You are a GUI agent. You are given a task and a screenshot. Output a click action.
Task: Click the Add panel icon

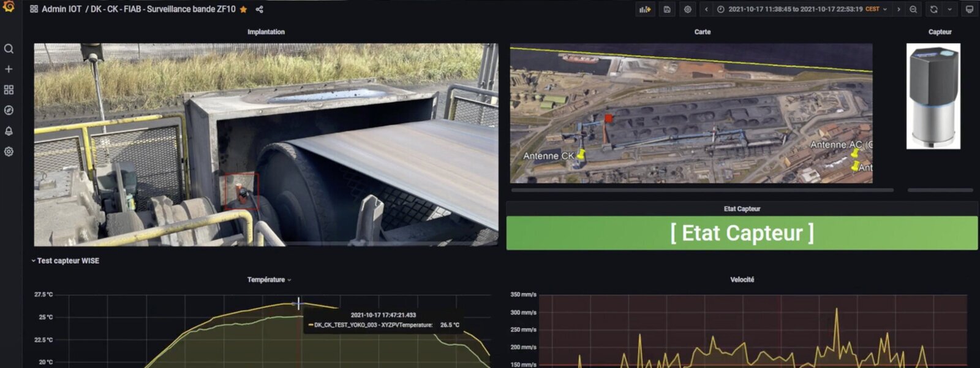[x=644, y=9]
